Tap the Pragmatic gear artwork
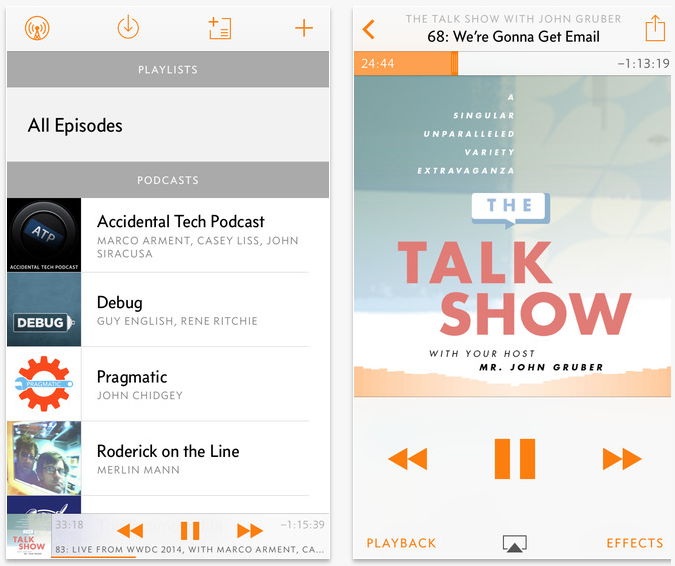 44,384
